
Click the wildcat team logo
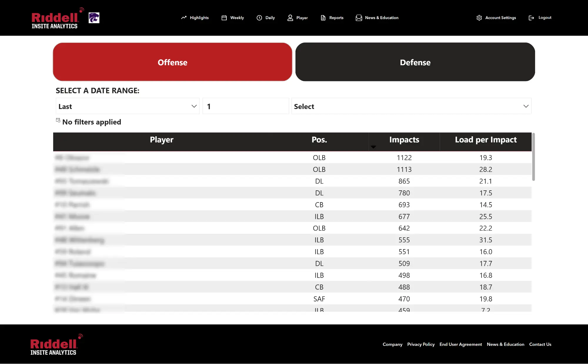point(94,18)
